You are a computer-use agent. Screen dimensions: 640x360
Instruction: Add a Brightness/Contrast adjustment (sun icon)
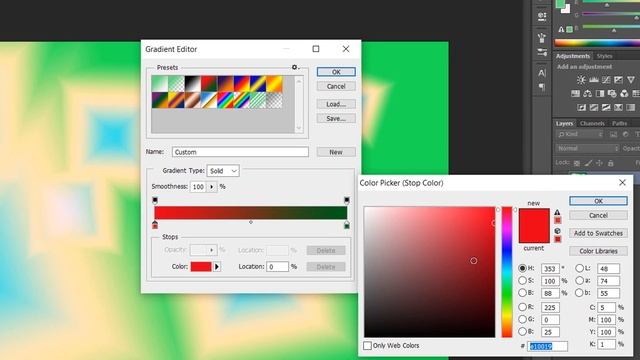tap(581, 80)
